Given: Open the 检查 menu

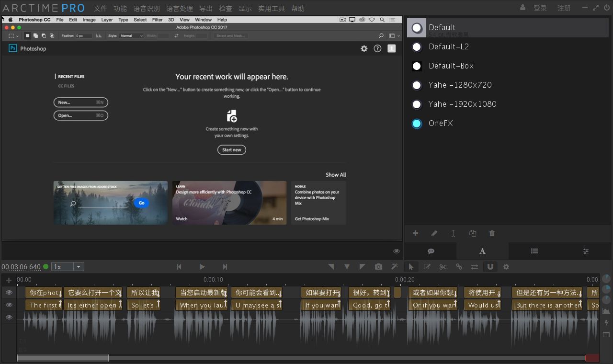Looking at the screenshot, I should point(226,9).
